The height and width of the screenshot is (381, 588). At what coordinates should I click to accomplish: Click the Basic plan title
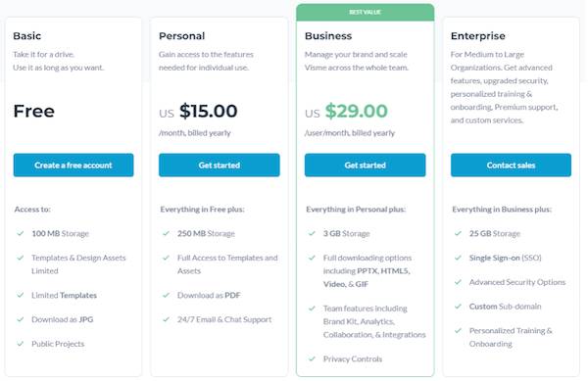[x=27, y=36]
